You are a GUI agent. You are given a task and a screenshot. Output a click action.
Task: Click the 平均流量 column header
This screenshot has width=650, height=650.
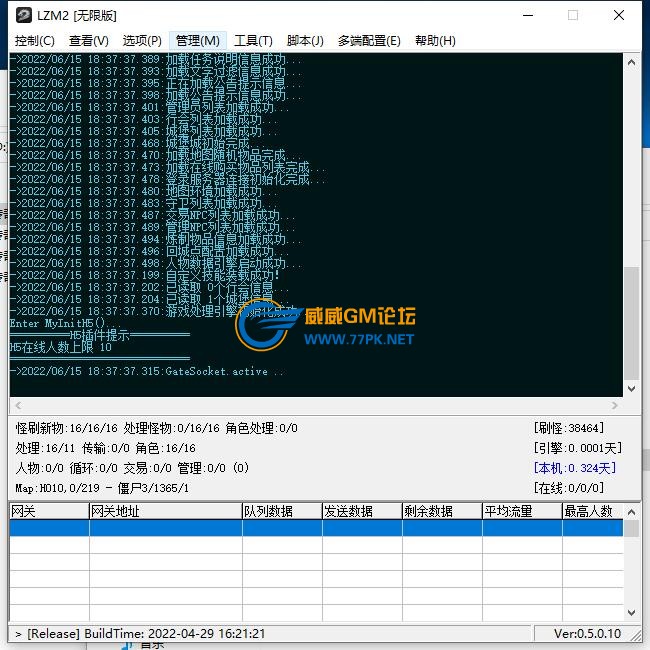pos(522,511)
